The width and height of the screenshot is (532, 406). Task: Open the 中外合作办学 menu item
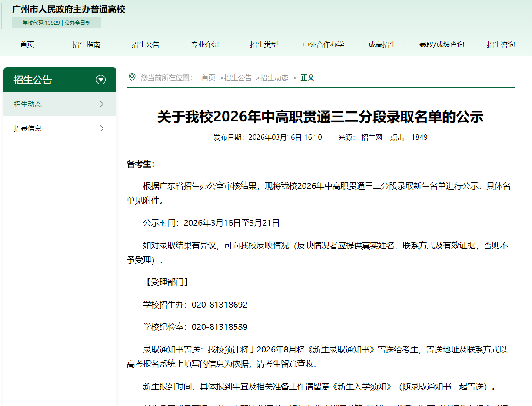(x=323, y=44)
